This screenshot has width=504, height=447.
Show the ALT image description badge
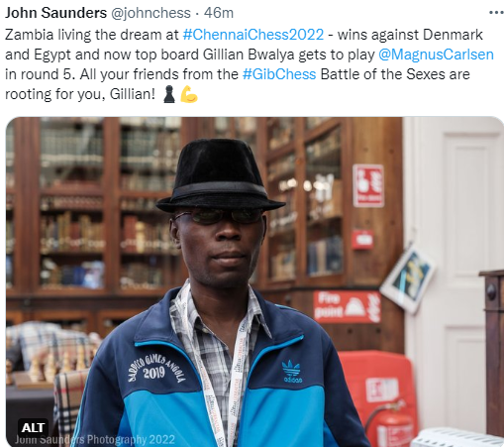[33, 427]
